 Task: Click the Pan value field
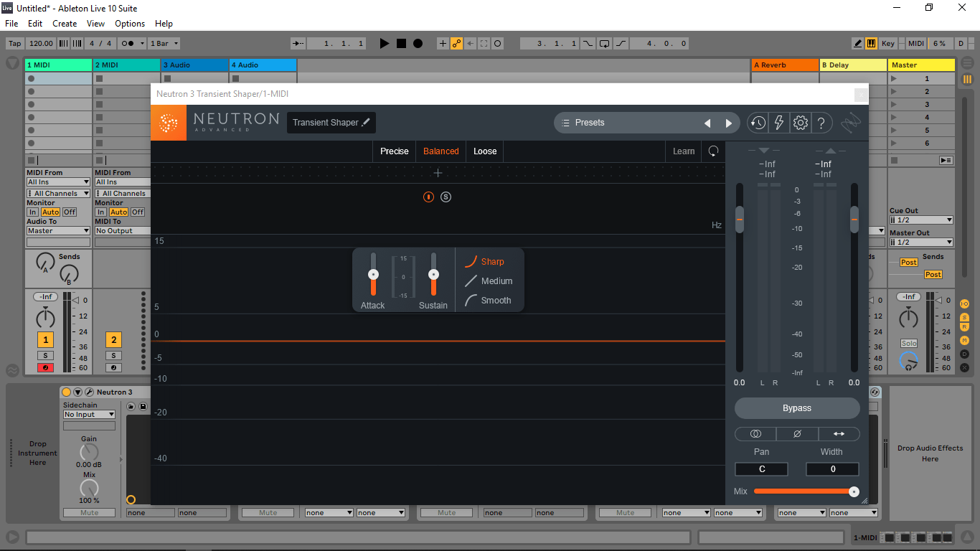pos(761,469)
